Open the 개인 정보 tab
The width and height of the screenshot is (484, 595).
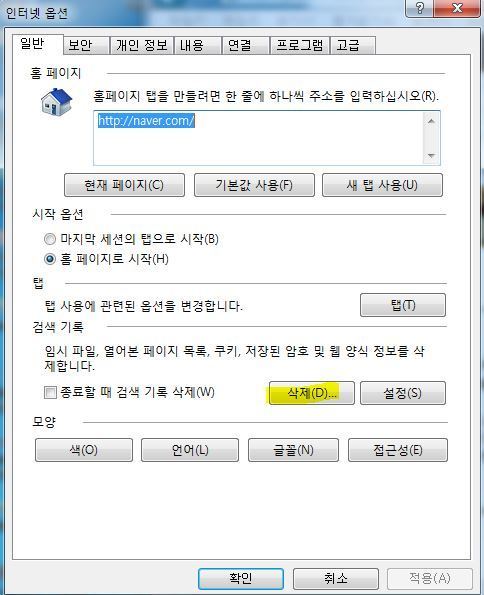(142, 46)
